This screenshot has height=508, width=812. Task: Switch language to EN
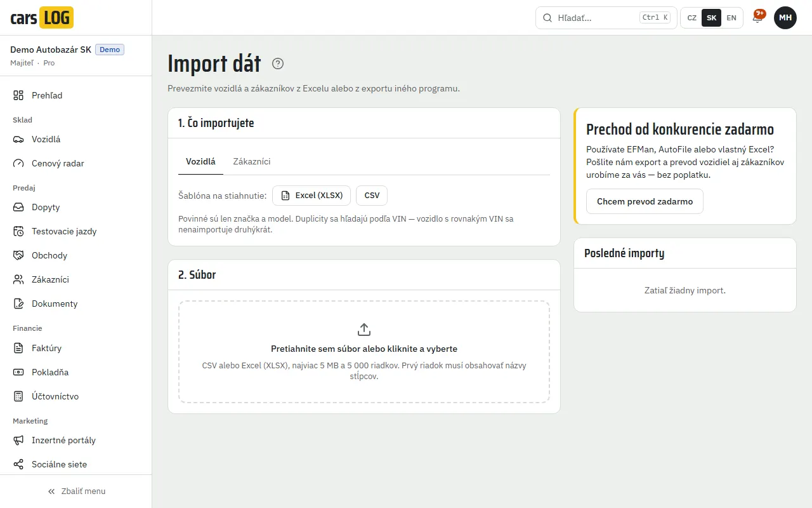pyautogui.click(x=731, y=18)
